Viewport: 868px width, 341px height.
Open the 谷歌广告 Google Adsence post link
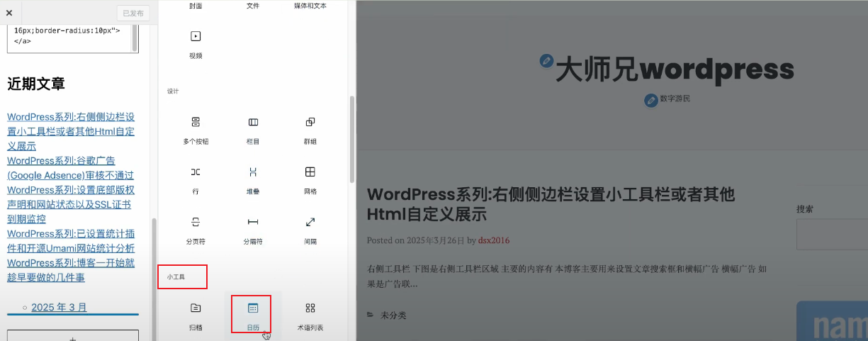pyautogui.click(x=70, y=168)
